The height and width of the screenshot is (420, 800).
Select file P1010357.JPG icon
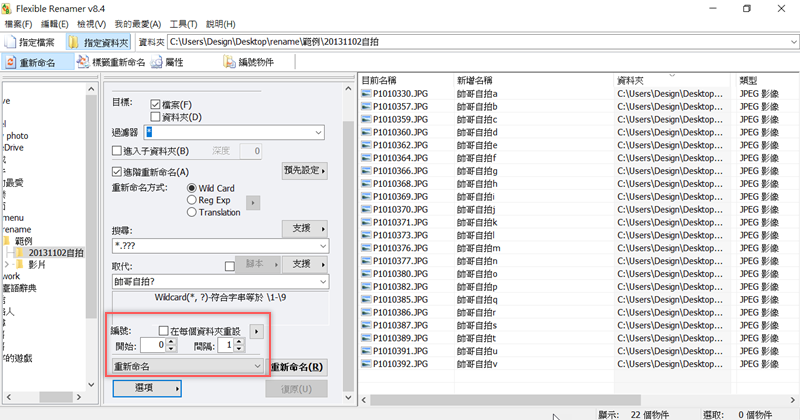click(366, 106)
